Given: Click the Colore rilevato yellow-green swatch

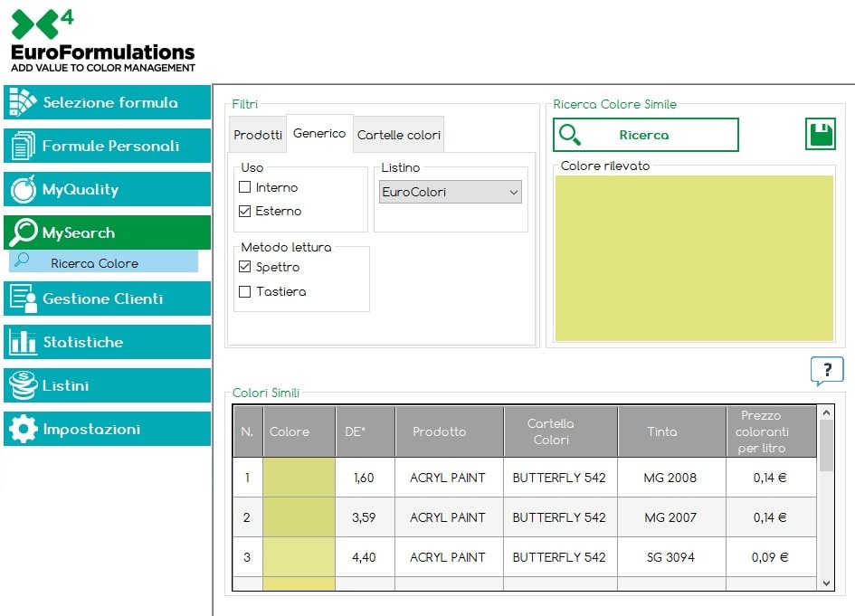Looking at the screenshot, I should point(694,258).
